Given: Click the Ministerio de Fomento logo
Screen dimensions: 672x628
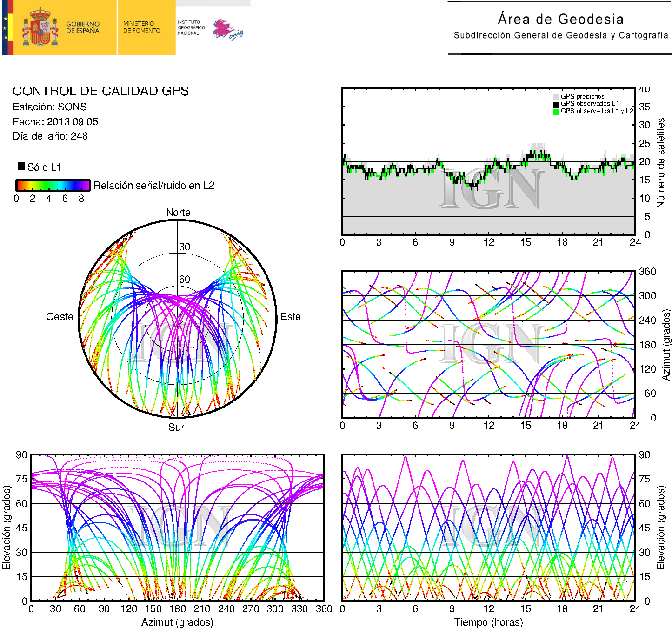Looking at the screenshot, I should 141,27.
